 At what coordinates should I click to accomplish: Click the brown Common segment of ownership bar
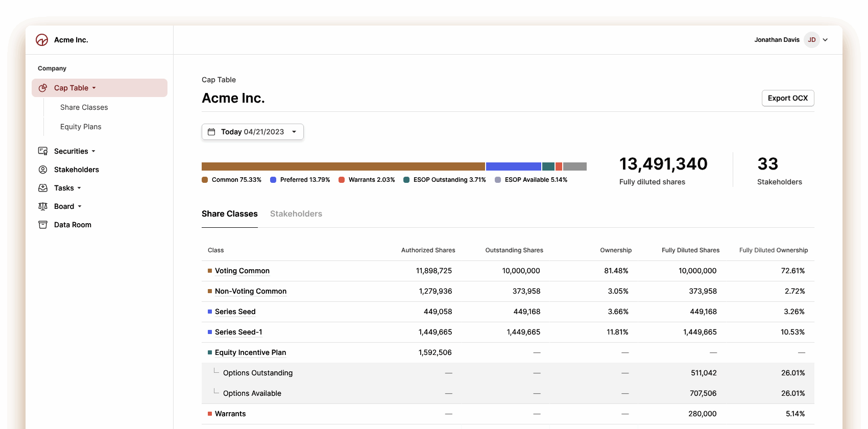click(343, 166)
